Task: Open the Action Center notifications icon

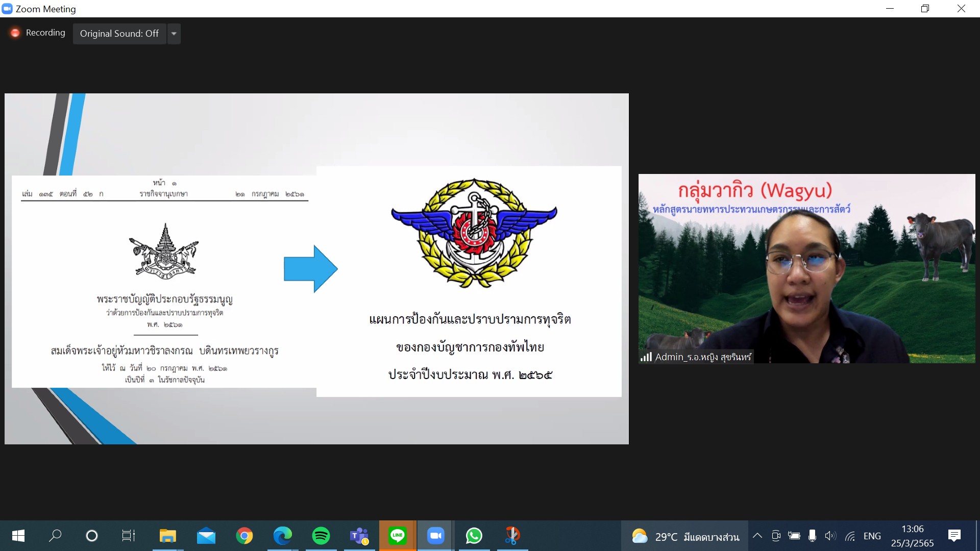Action: click(954, 536)
